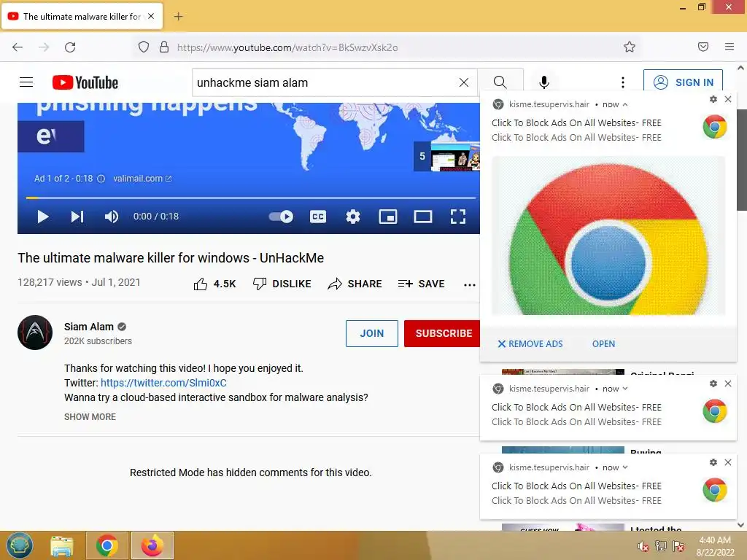Start voice search with microphone icon
747x560 pixels.
tap(544, 82)
